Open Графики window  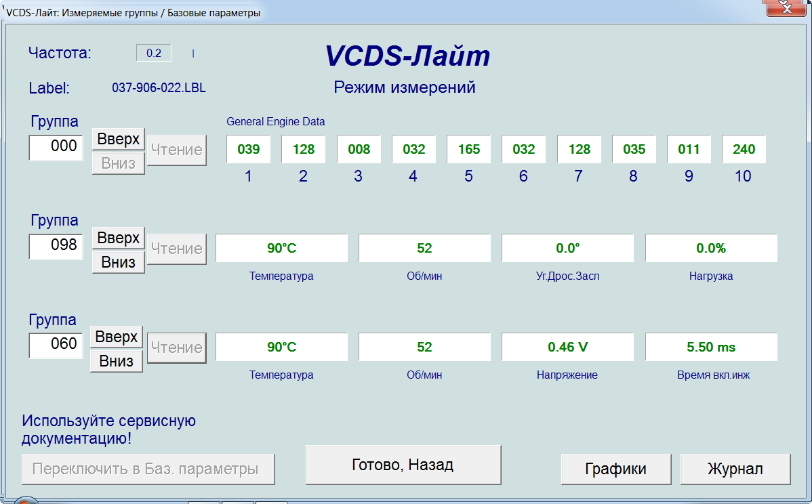click(616, 469)
